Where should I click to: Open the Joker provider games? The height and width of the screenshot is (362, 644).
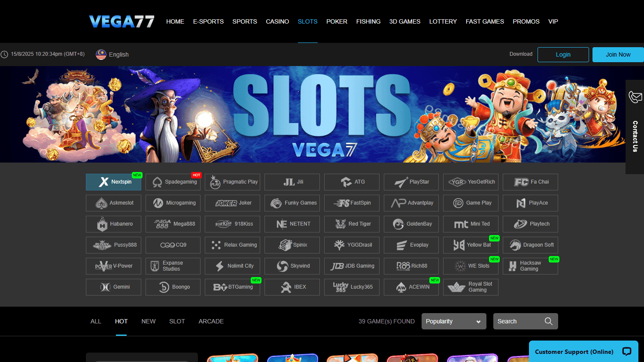click(232, 203)
